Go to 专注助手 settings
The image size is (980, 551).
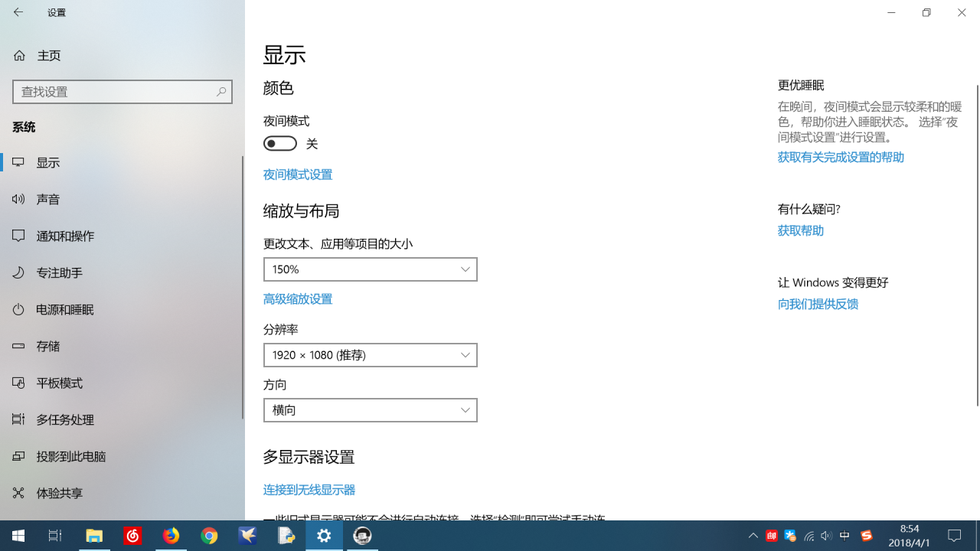pyautogui.click(x=122, y=272)
